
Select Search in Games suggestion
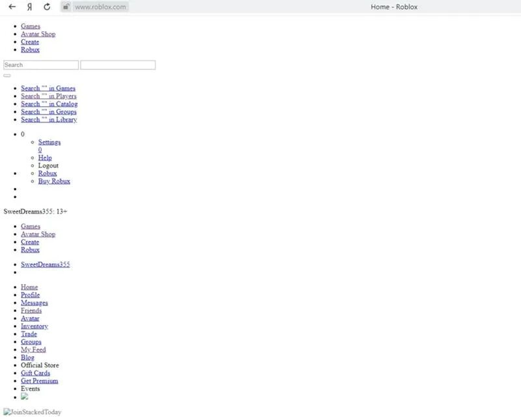click(48, 88)
